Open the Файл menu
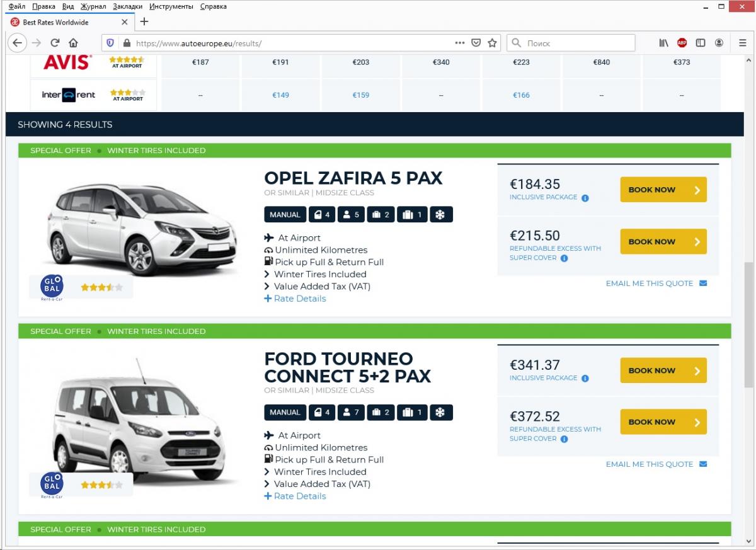This screenshot has height=550, width=756. tap(17, 6)
